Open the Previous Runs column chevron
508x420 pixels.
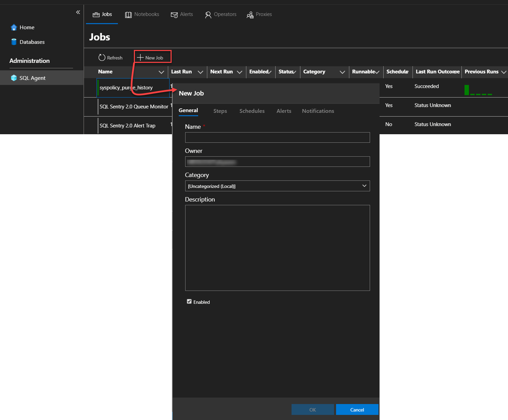click(x=504, y=72)
